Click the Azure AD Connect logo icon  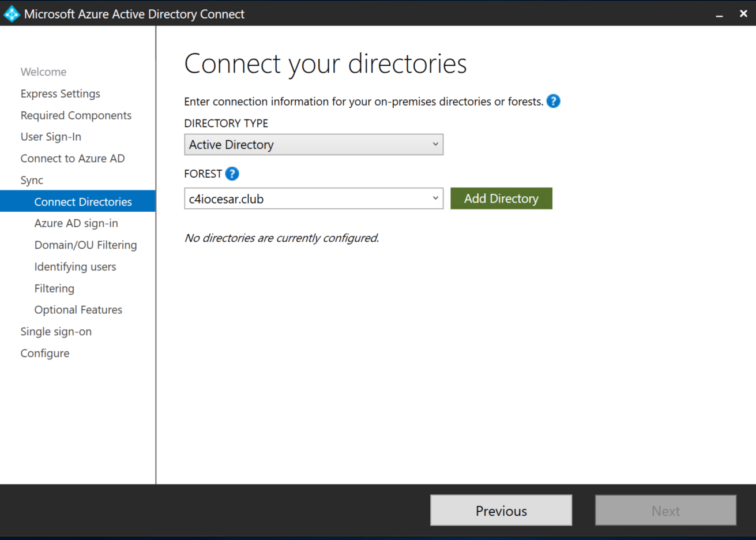(x=12, y=14)
